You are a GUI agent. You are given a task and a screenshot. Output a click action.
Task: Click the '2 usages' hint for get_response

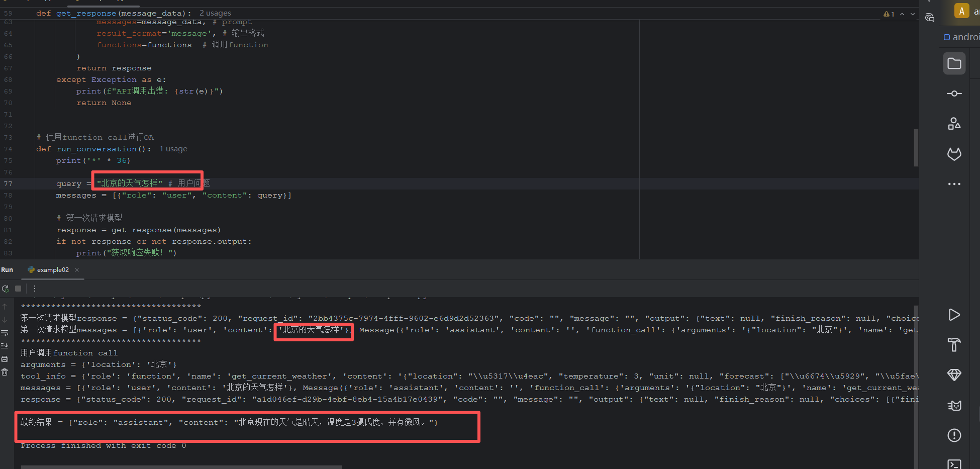[x=215, y=13]
